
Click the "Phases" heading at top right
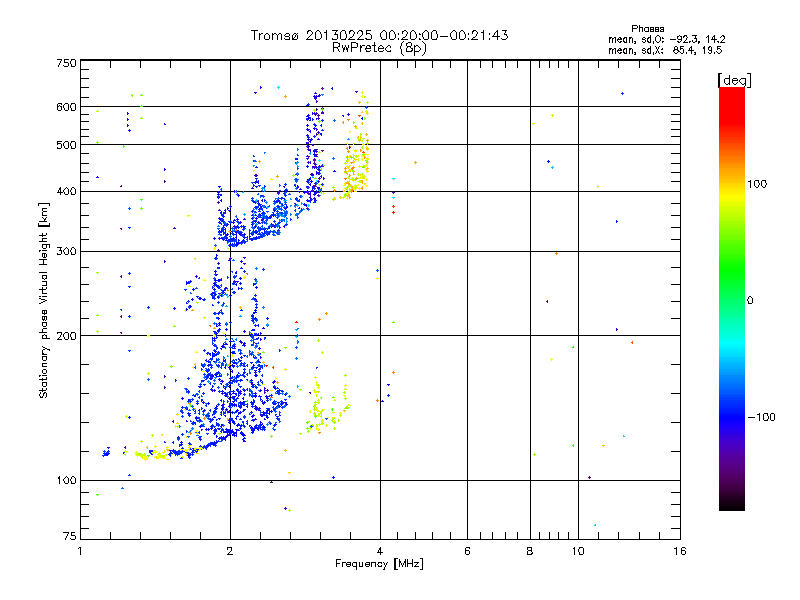pyautogui.click(x=647, y=29)
